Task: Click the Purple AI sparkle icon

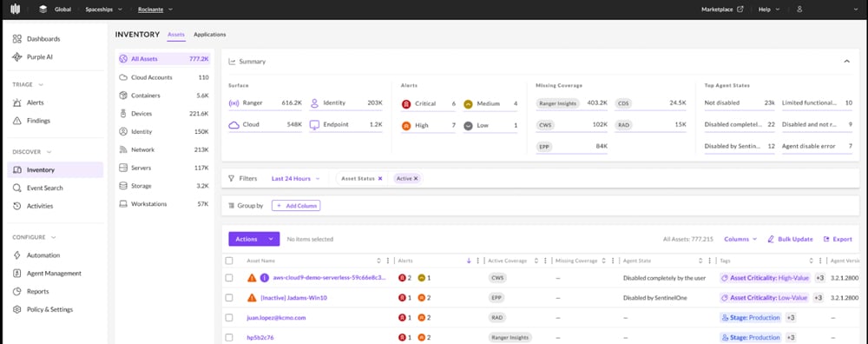Action: [x=17, y=56]
